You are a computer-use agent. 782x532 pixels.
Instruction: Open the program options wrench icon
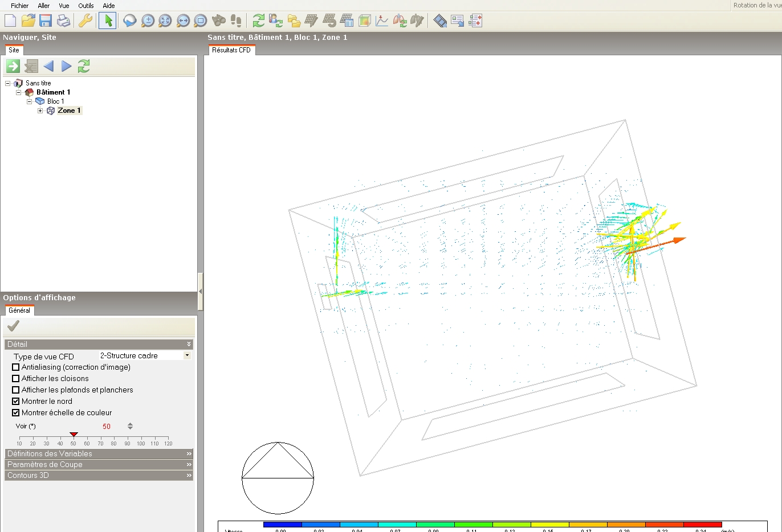point(87,21)
